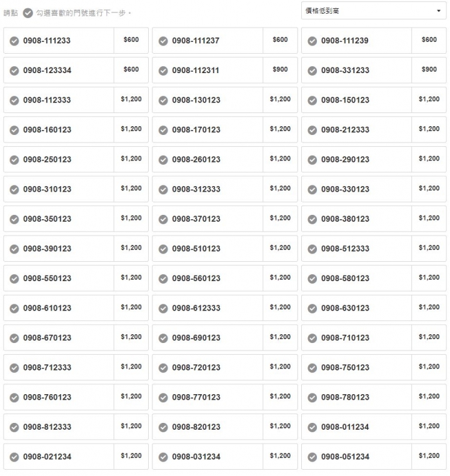Viewport: 450px width, 476px height.
Task: Click the sort dropdown arrow
Action: (439, 11)
